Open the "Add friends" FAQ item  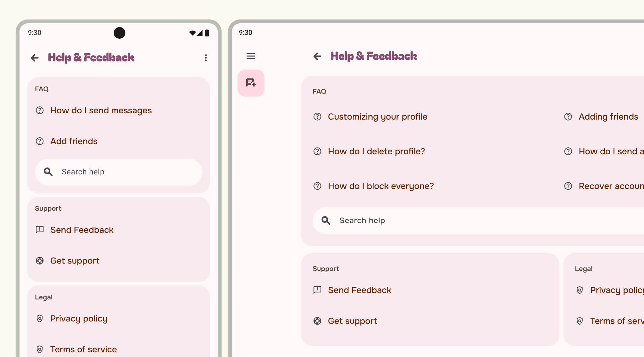pos(74,141)
